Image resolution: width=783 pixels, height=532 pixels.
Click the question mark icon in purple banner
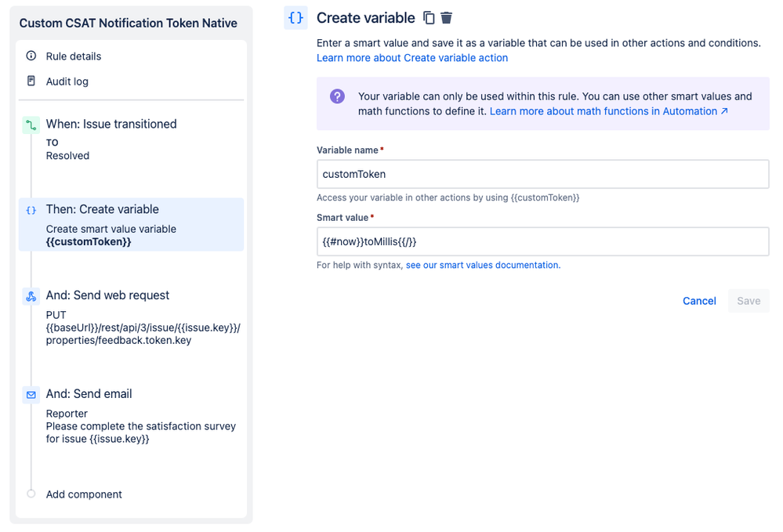pyautogui.click(x=336, y=96)
